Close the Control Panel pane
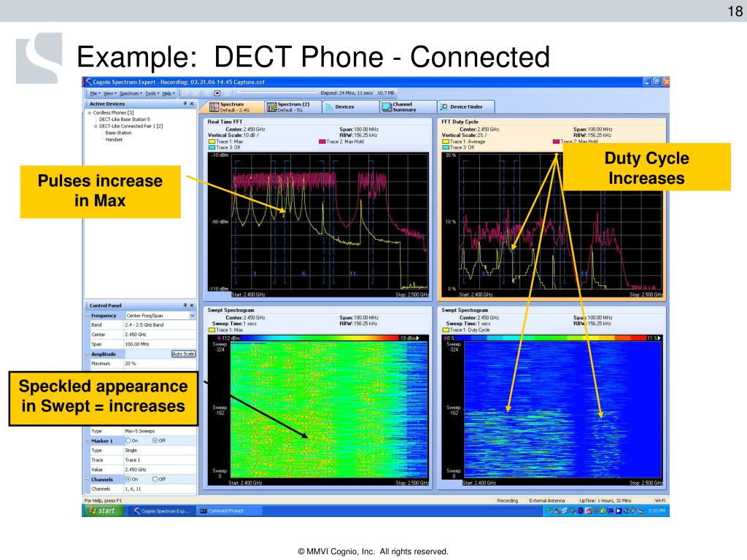 [x=192, y=306]
